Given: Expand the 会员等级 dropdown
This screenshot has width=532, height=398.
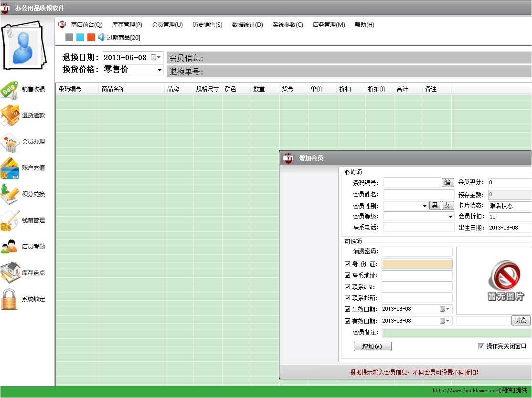Looking at the screenshot, I should (449, 216).
